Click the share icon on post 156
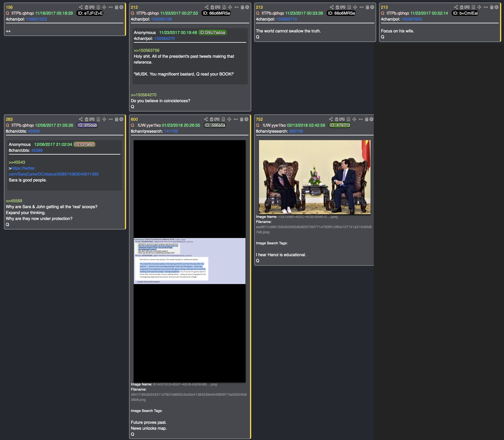504x440 pixels. pos(81,7)
